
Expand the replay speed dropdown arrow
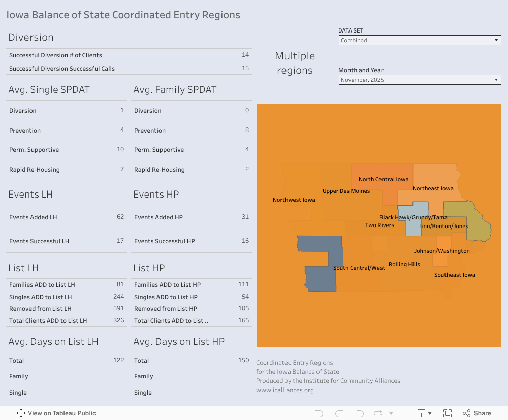pyautogui.click(x=390, y=414)
